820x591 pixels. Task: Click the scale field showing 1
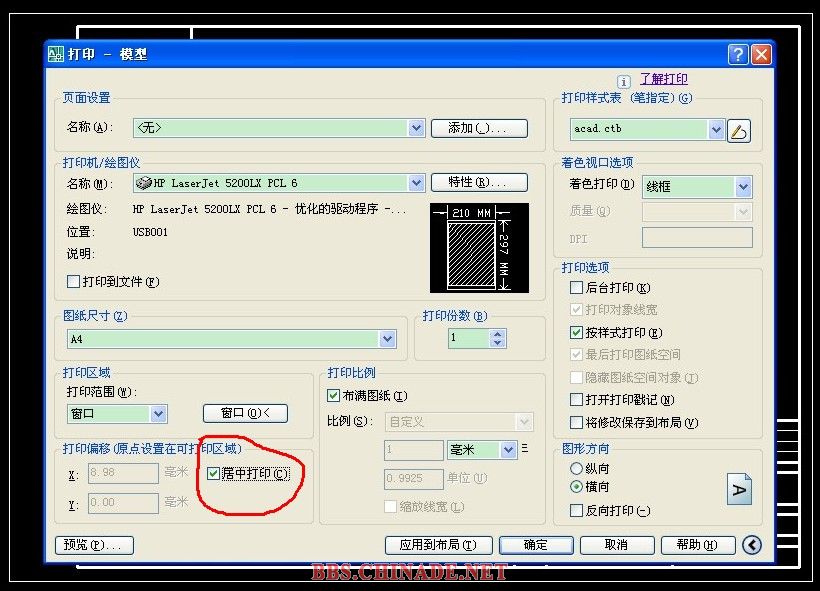(x=414, y=450)
